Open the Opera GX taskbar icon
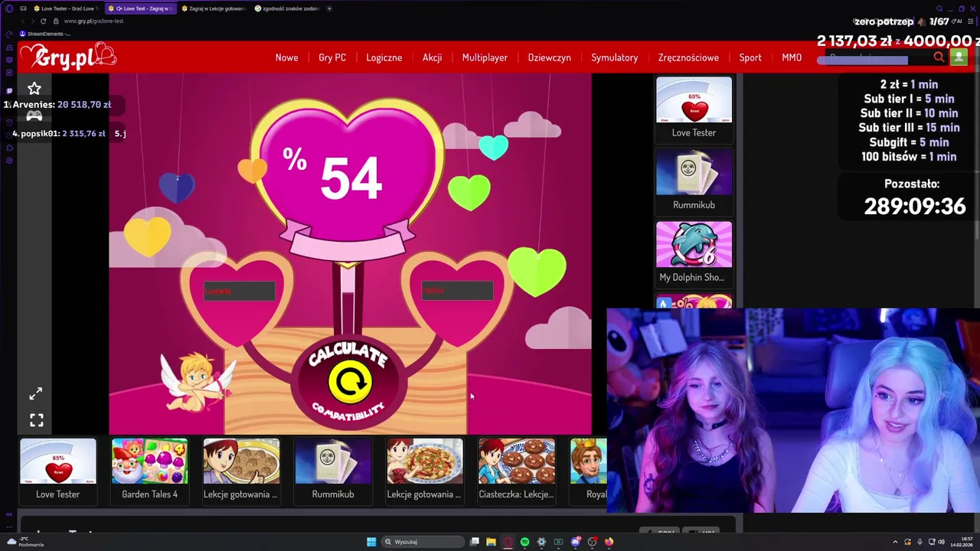Screen dimensions: 980x551 tap(508, 542)
